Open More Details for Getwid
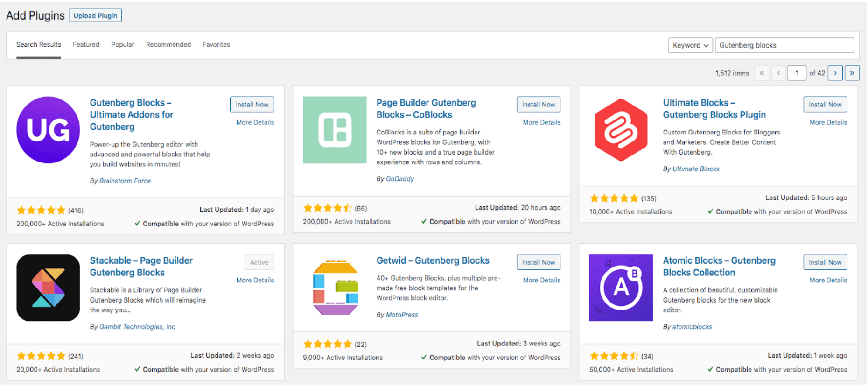 tap(542, 280)
